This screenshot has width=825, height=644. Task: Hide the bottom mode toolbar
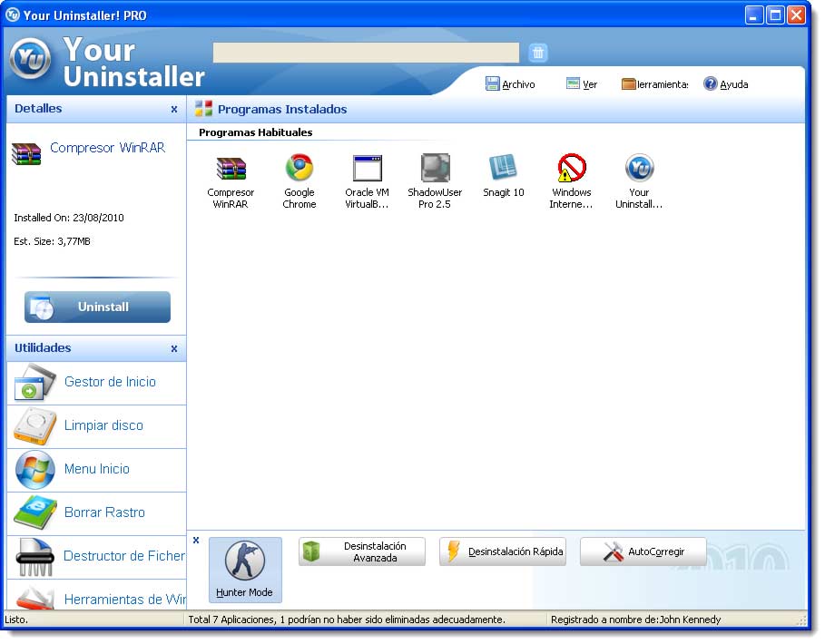[196, 539]
